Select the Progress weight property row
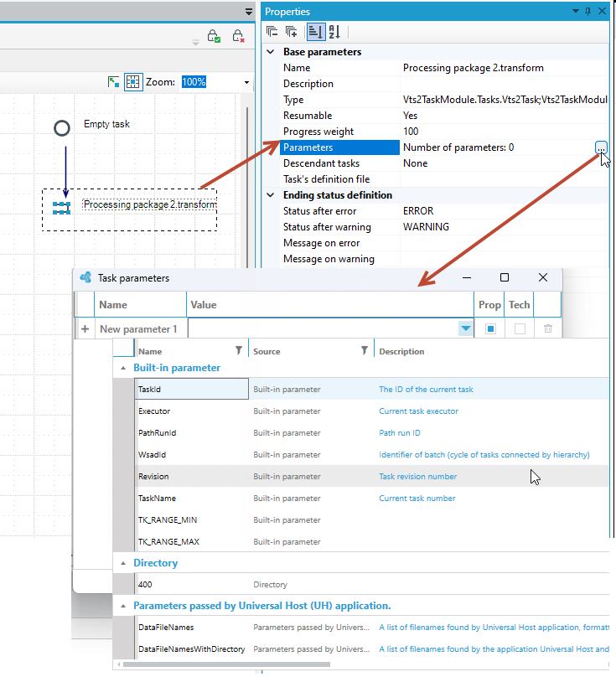This screenshot has width=616, height=677. tap(444, 132)
